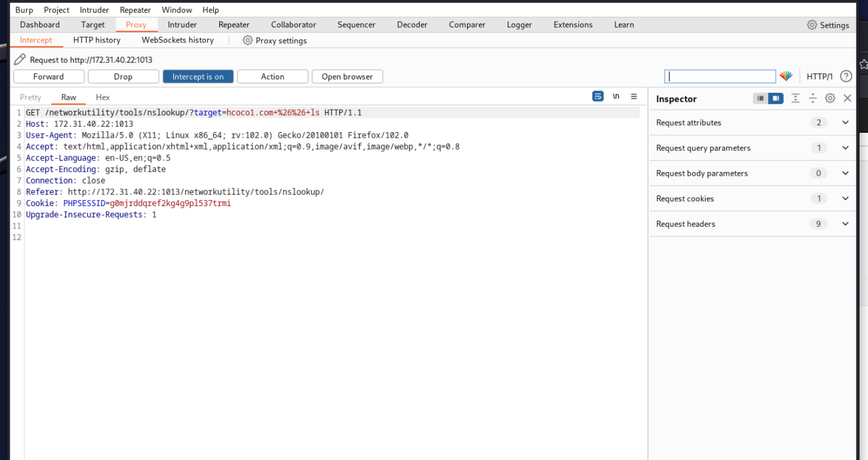
Task: Click the Accept-Encoding header line
Action: pos(96,169)
